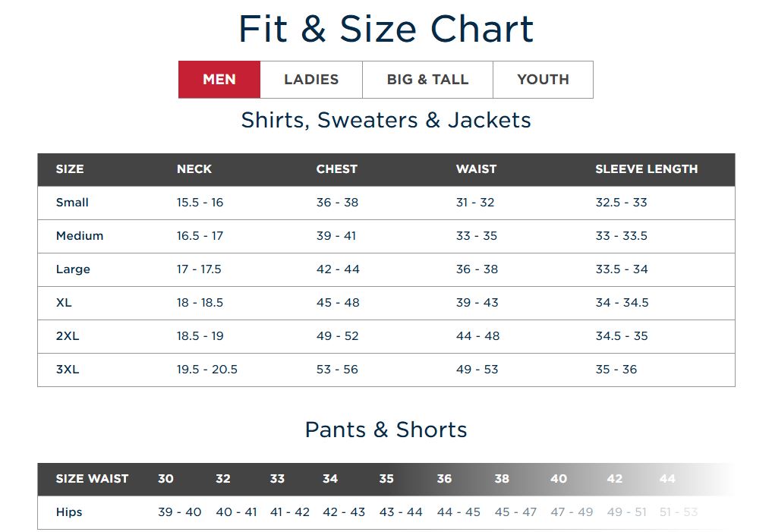Screen dimensions: 772x532
Task: Click the WAIST column header
Action: (x=476, y=168)
